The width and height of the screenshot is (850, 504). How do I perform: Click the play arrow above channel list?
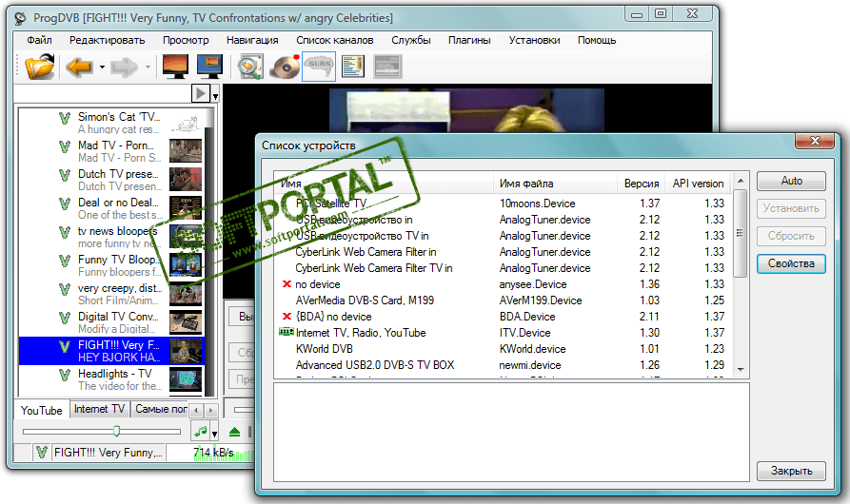(201, 93)
